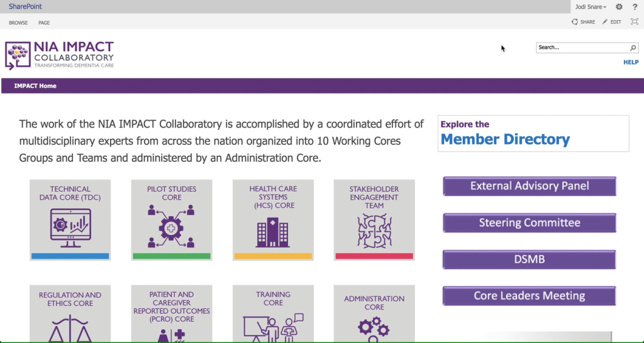The height and width of the screenshot is (343, 644).
Task: Open the SharePoint settings gear
Action: click(x=619, y=6)
